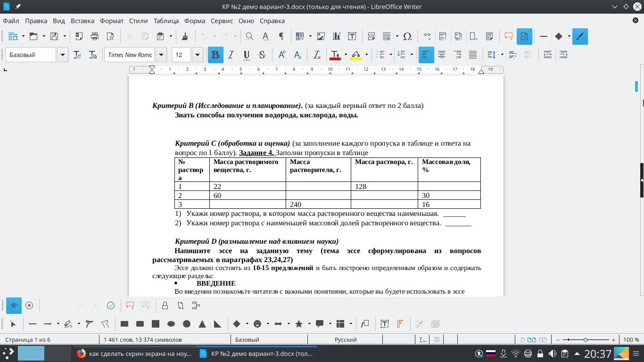Toggle Bold formatting button
Viewport: 644px width, 362px height.
click(215, 55)
